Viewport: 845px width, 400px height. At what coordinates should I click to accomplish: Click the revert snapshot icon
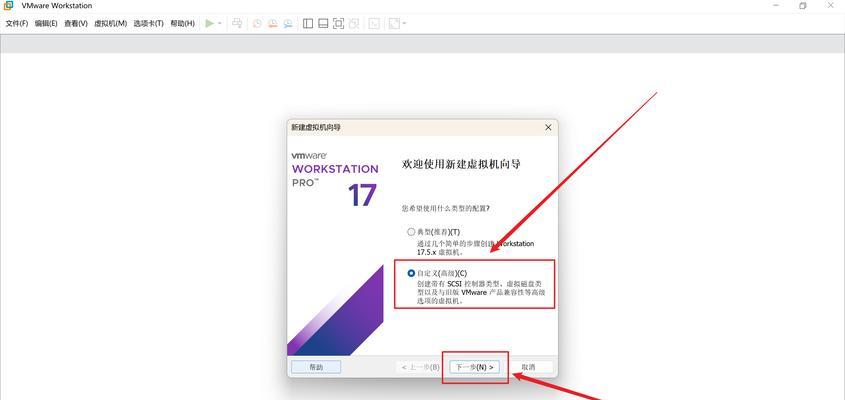[273, 23]
